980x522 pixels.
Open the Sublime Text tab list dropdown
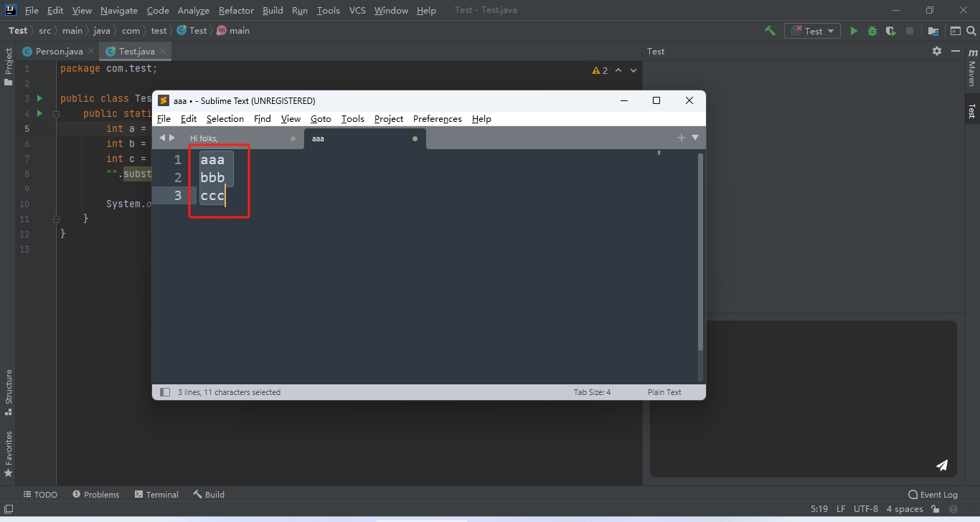click(695, 138)
